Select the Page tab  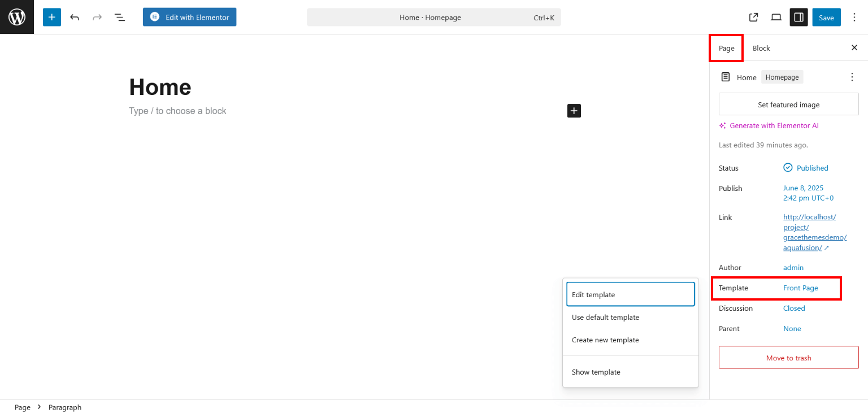point(726,48)
